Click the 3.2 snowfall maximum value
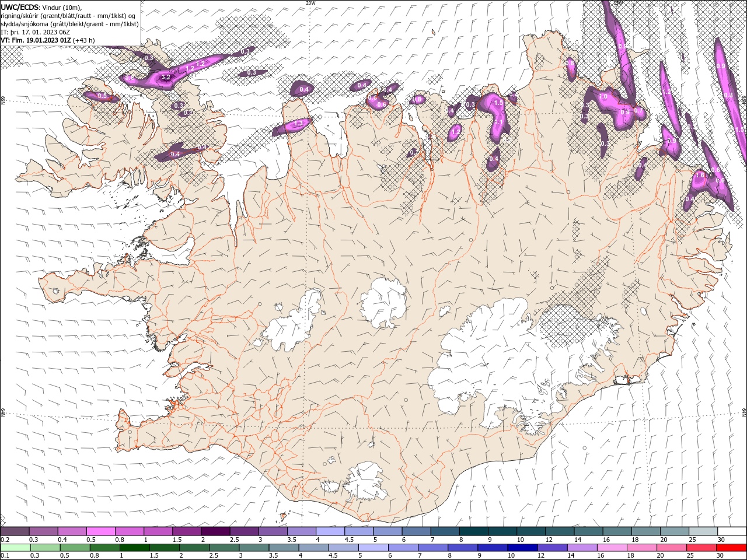Viewport: 747px width, 560px height. 165,77
